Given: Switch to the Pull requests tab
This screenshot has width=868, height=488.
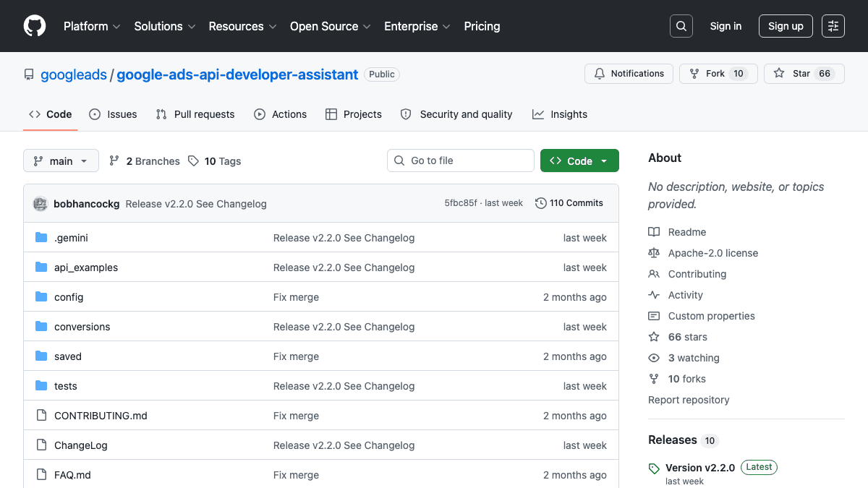Looking at the screenshot, I should pos(195,114).
